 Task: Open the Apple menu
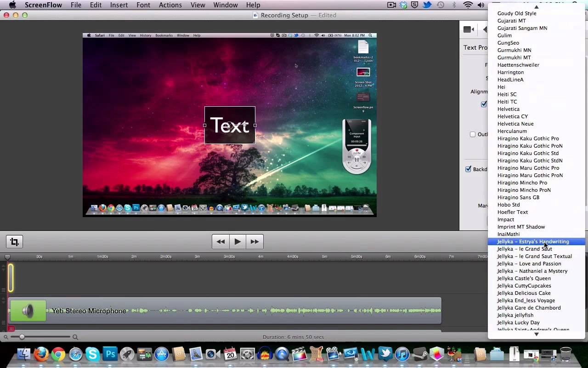[12, 5]
